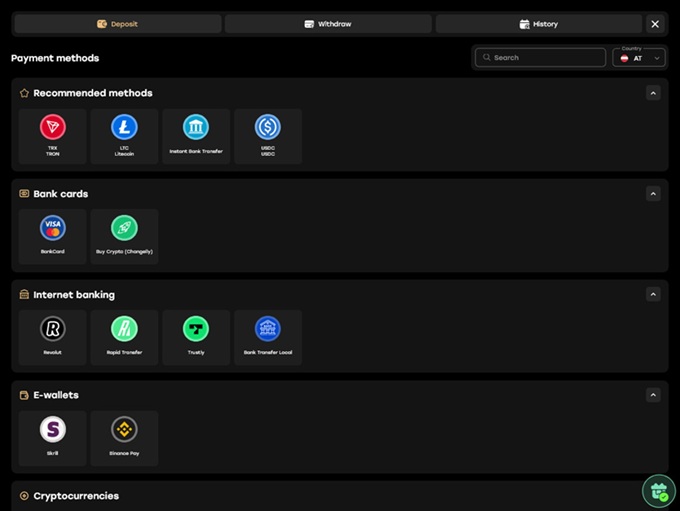
Task: Collapse the Bank cards section
Action: pyautogui.click(x=653, y=194)
